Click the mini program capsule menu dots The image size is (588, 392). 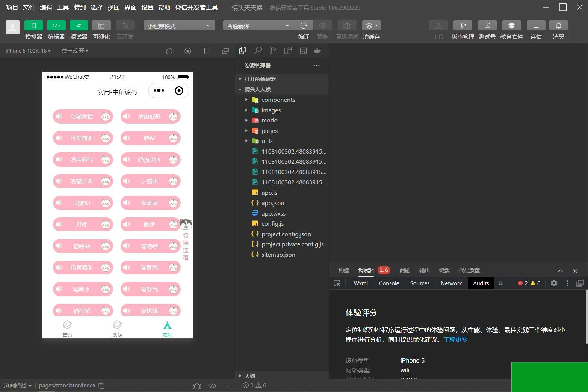[x=159, y=91]
